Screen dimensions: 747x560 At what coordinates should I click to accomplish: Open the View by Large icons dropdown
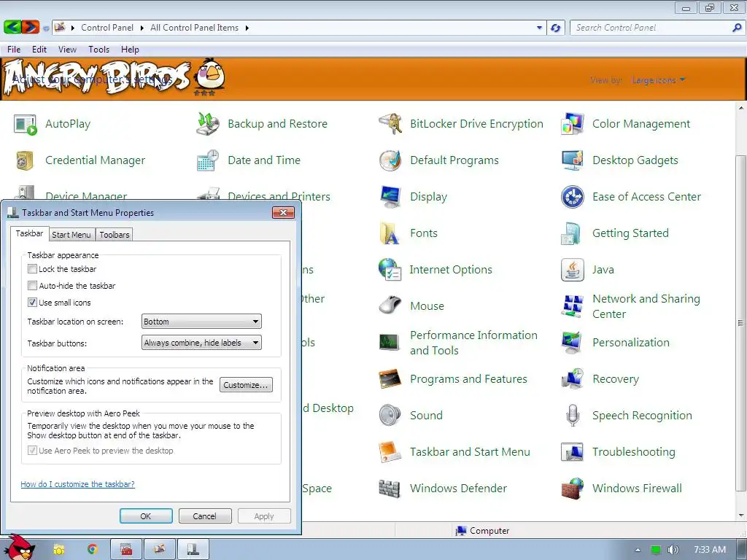tap(658, 80)
